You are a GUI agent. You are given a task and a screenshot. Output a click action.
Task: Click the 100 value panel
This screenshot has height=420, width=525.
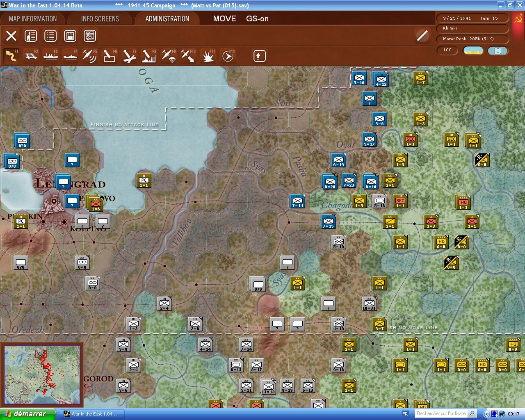click(447, 50)
